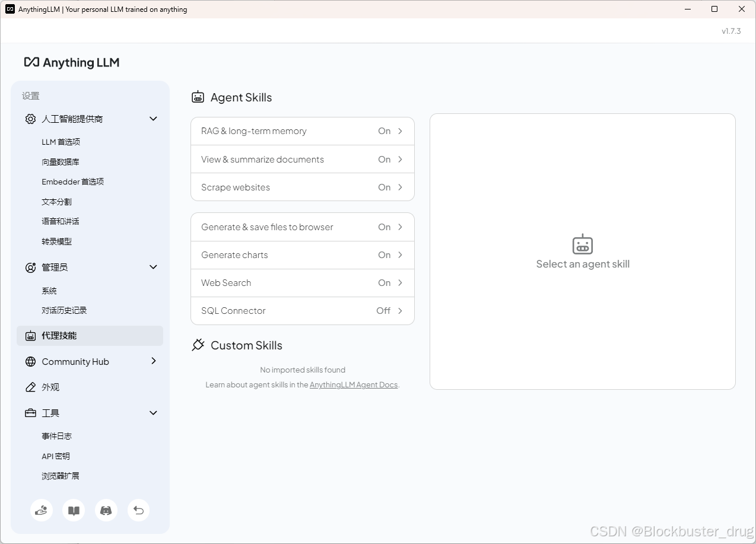756x544 pixels.
Task: Click Off status of SQL Connector
Action: click(x=383, y=310)
